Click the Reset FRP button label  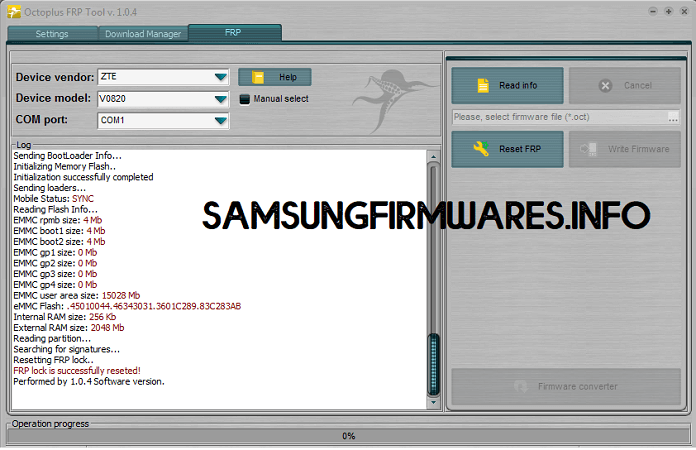click(x=520, y=149)
